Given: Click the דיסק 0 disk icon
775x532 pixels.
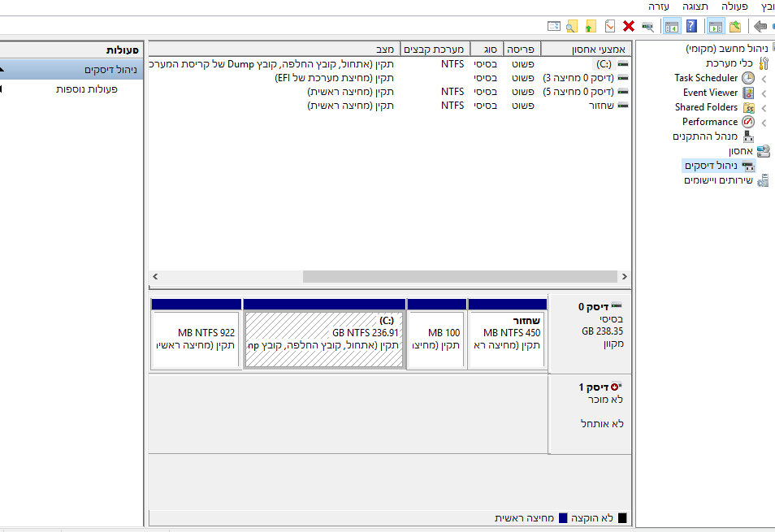Looking at the screenshot, I should click(617, 305).
